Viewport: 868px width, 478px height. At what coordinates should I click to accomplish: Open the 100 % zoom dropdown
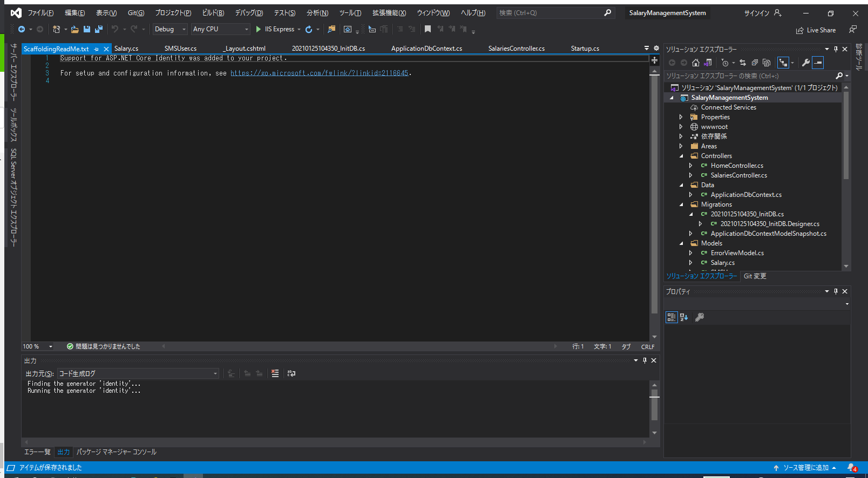point(38,346)
